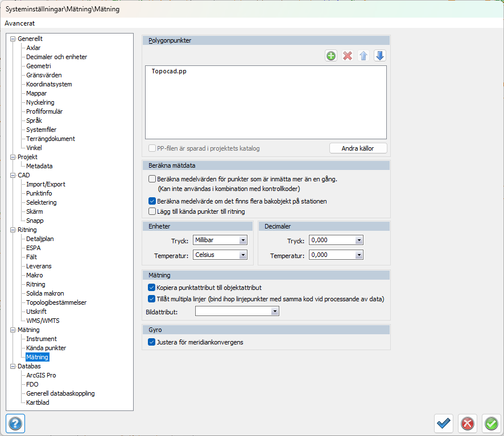Select Topocad.pp in the polygon list

tap(170, 72)
